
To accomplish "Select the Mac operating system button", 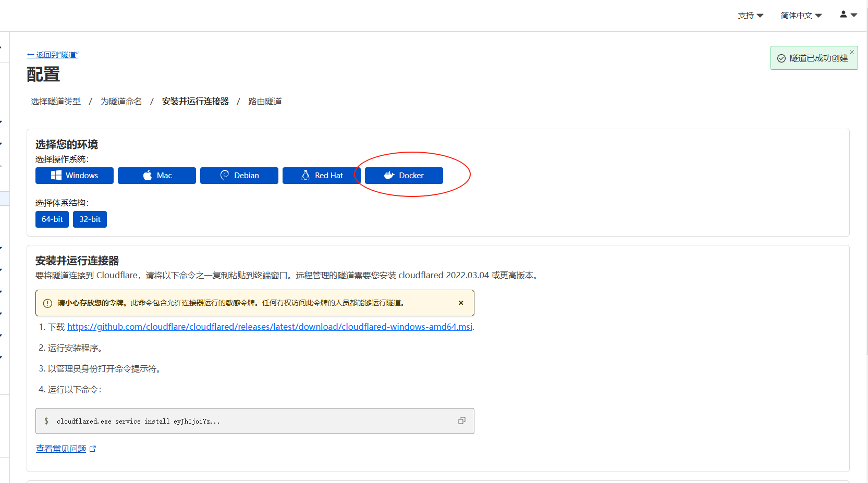I will [157, 176].
